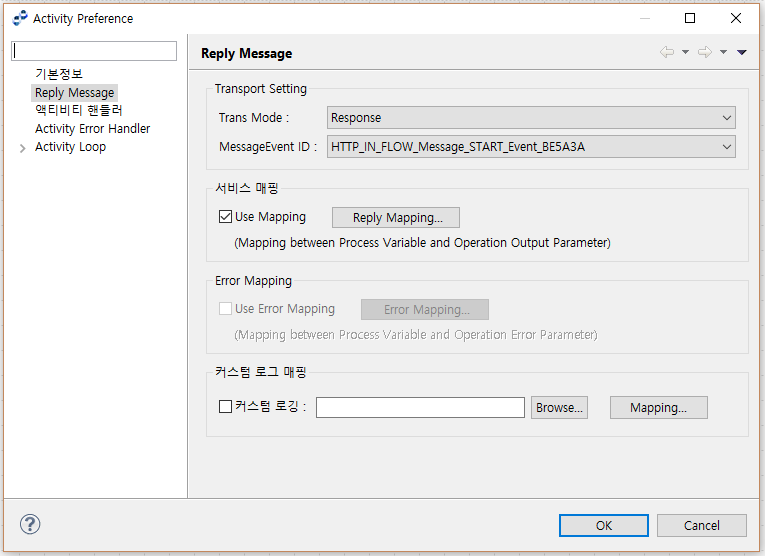Toggle the Use Error Mapping checkbox
Screen dimensions: 765x556
point(225,309)
